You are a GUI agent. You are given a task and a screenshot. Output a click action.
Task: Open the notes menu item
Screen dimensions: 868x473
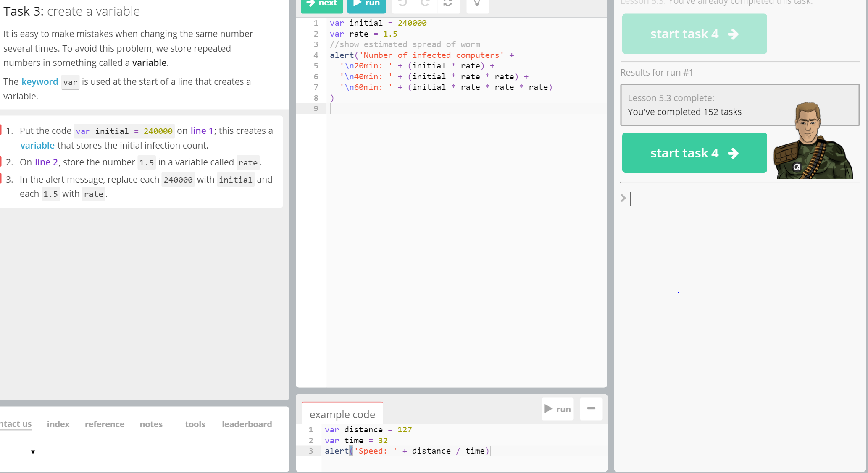[x=151, y=424]
